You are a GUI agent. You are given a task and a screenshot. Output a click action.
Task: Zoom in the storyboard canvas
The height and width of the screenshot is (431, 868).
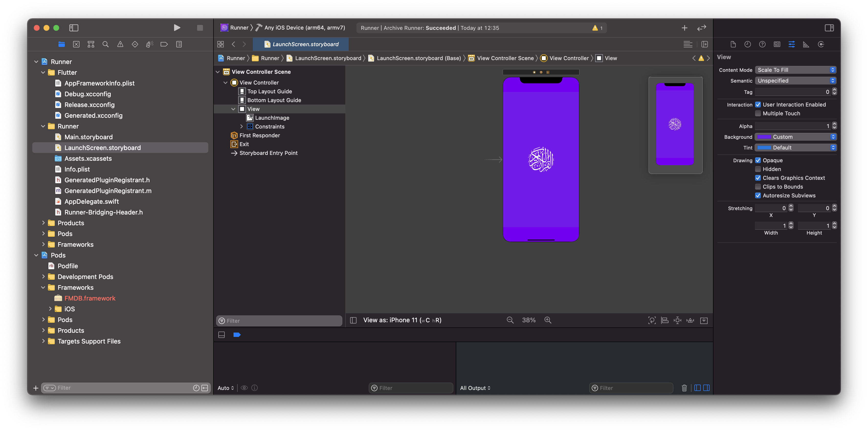pos(548,320)
